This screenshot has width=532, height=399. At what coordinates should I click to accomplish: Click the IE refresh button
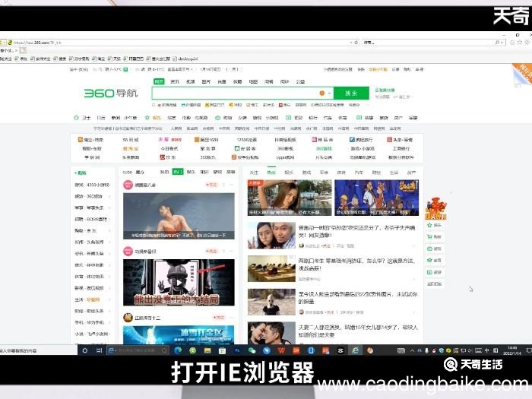[356, 43]
